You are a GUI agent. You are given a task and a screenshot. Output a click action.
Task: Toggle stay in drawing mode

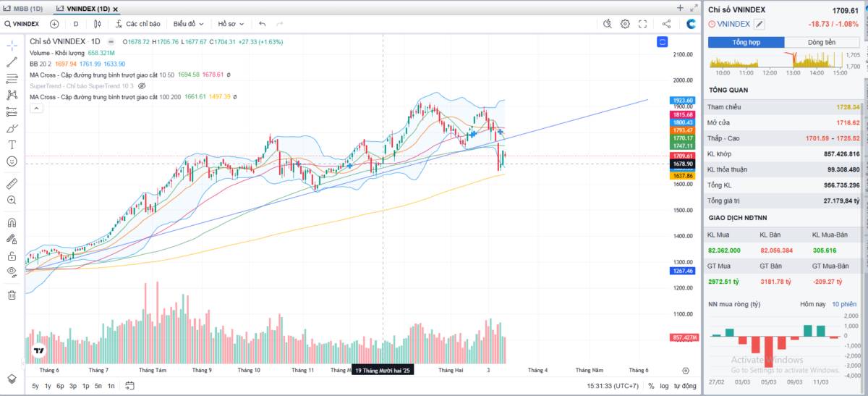[12, 239]
